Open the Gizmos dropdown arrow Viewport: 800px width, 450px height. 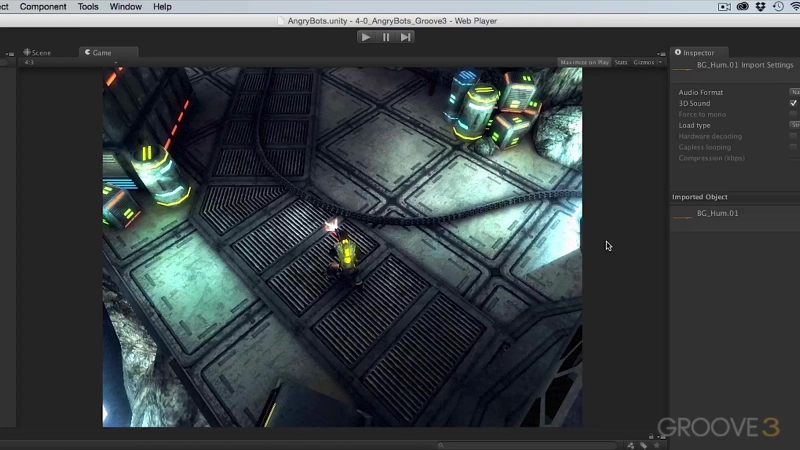(x=660, y=62)
